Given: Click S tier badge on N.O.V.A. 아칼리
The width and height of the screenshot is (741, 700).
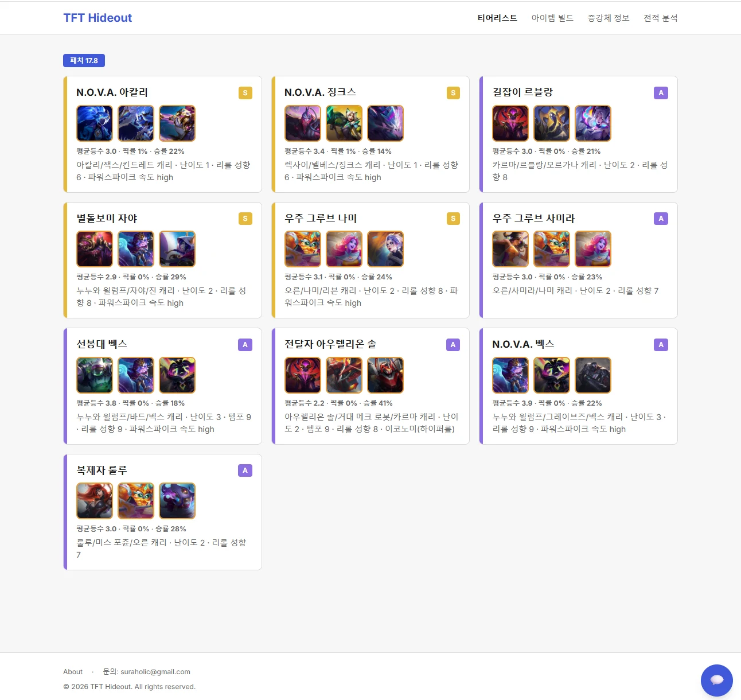Looking at the screenshot, I should point(245,93).
